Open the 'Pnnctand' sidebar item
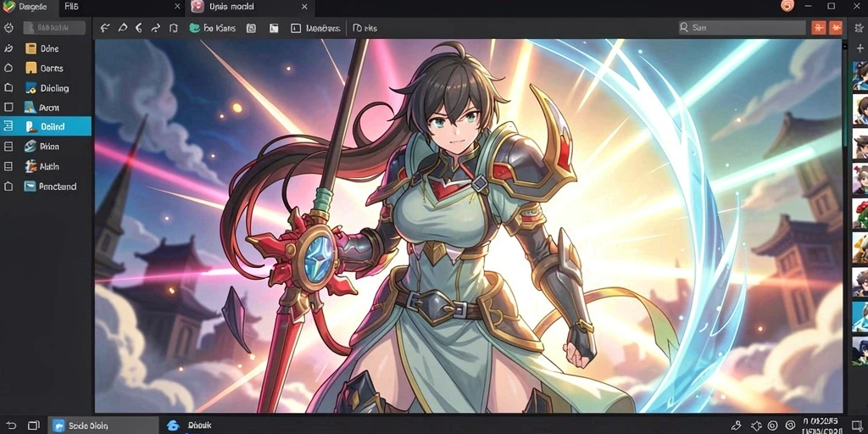The height and width of the screenshot is (434, 868). [x=50, y=186]
